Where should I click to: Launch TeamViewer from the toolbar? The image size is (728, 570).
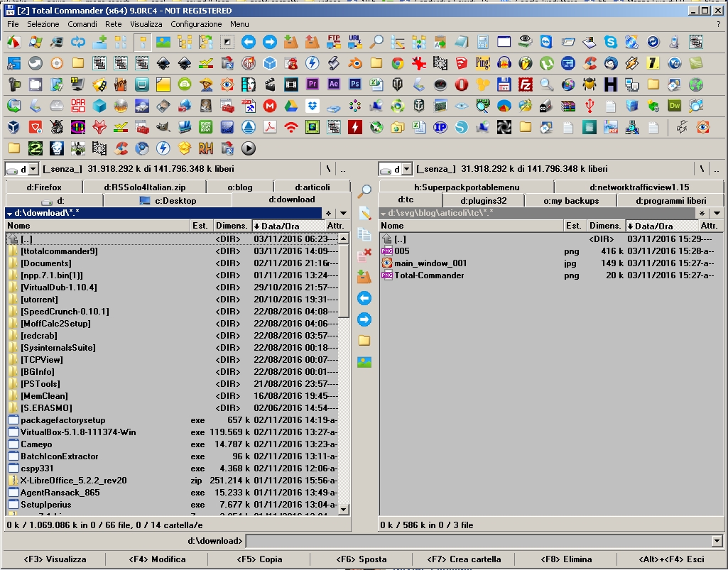coord(546,43)
